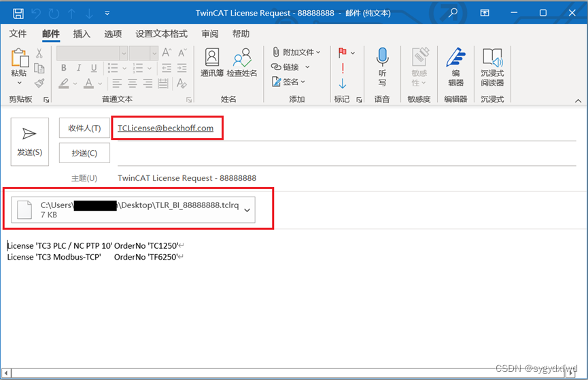Select the 邮件 ribbon tab
This screenshot has height=380, width=588.
click(x=50, y=34)
